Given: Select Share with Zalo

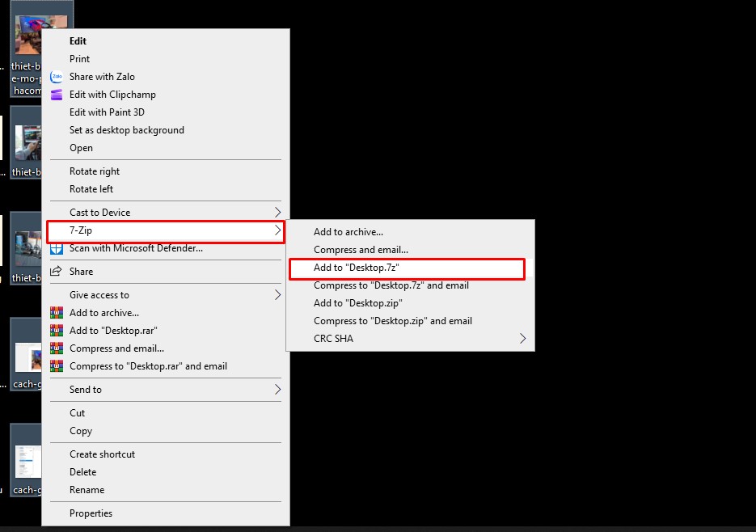Looking at the screenshot, I should click(x=166, y=77).
